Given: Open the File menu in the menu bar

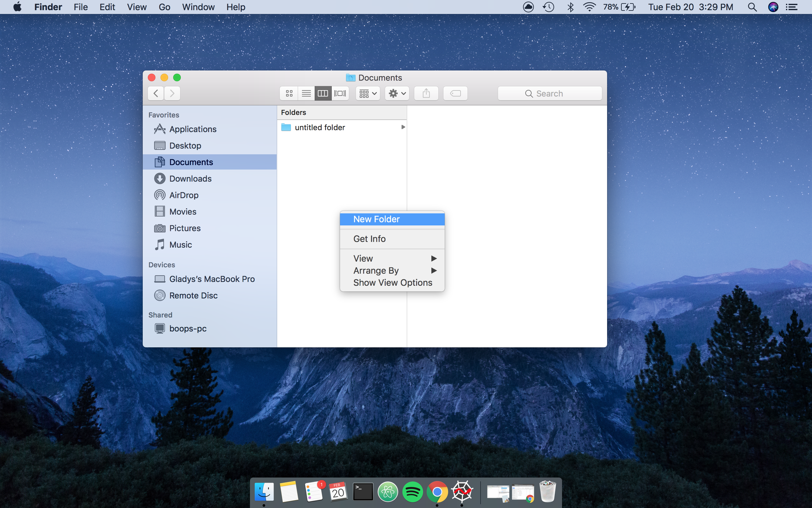Looking at the screenshot, I should (81, 7).
